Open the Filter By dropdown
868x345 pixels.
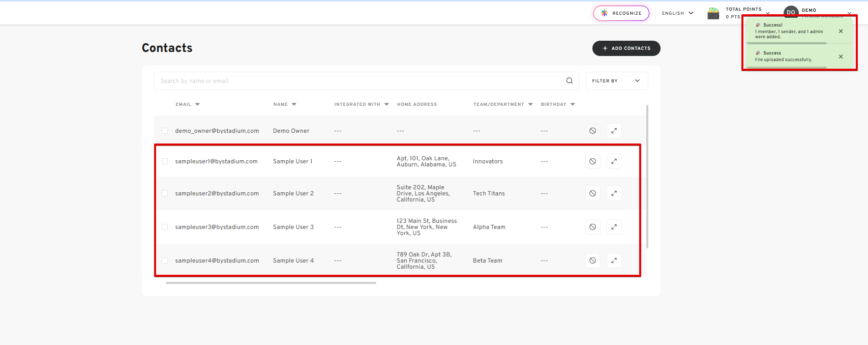click(616, 81)
